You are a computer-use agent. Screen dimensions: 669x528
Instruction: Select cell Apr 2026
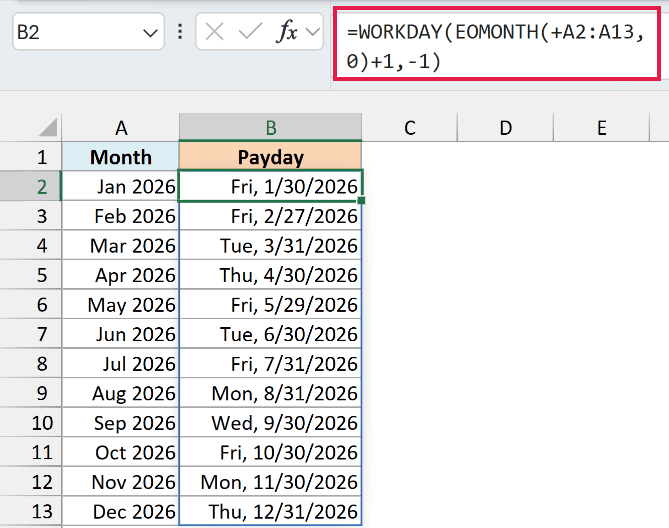(121, 274)
